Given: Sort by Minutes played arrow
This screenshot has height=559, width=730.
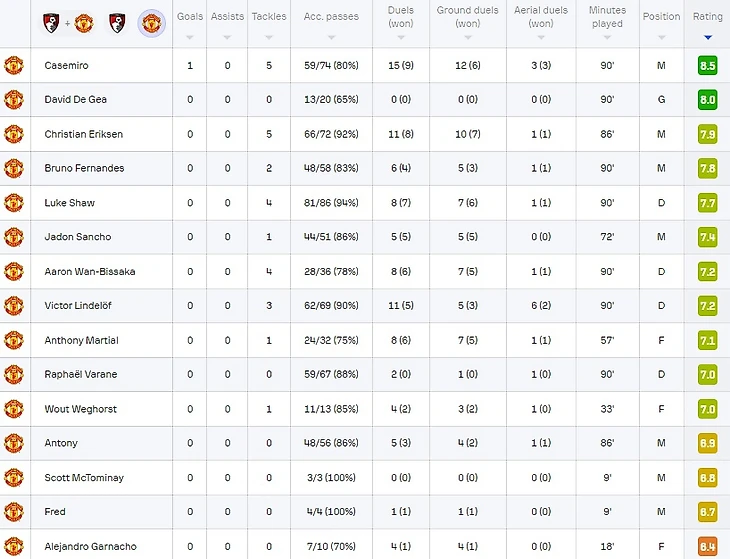Looking at the screenshot, I should click(607, 38).
